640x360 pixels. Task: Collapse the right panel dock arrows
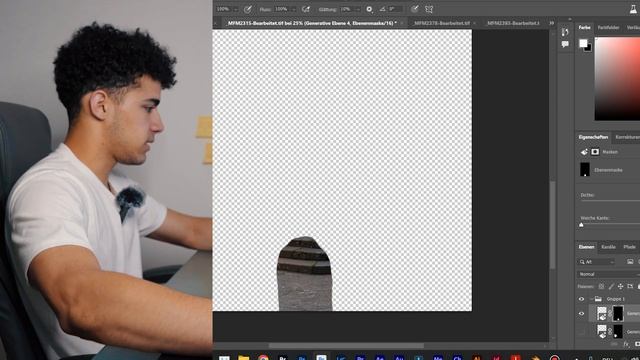point(570,19)
